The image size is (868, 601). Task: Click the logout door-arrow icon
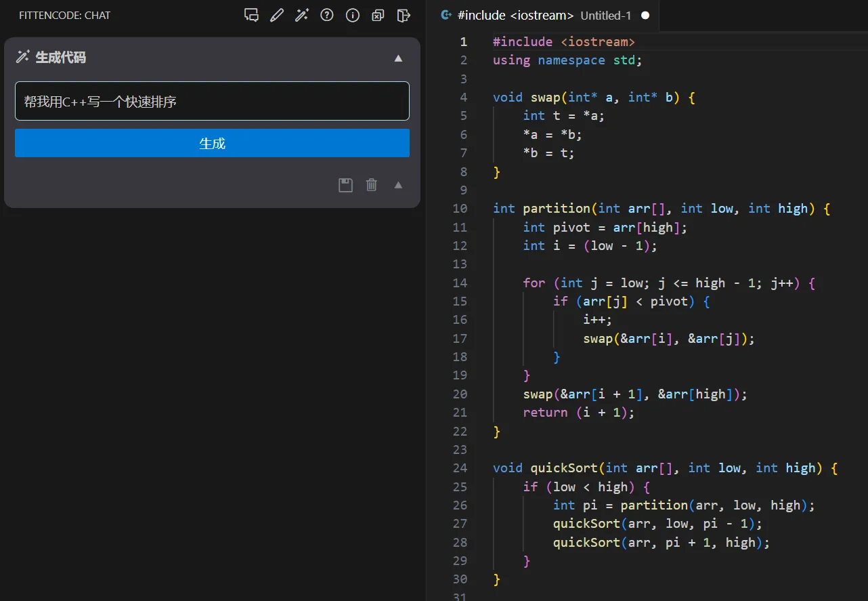[x=404, y=15]
